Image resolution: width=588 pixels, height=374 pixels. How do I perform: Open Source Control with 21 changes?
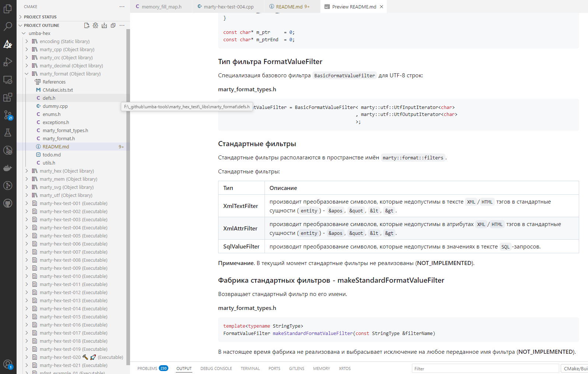tap(8, 115)
